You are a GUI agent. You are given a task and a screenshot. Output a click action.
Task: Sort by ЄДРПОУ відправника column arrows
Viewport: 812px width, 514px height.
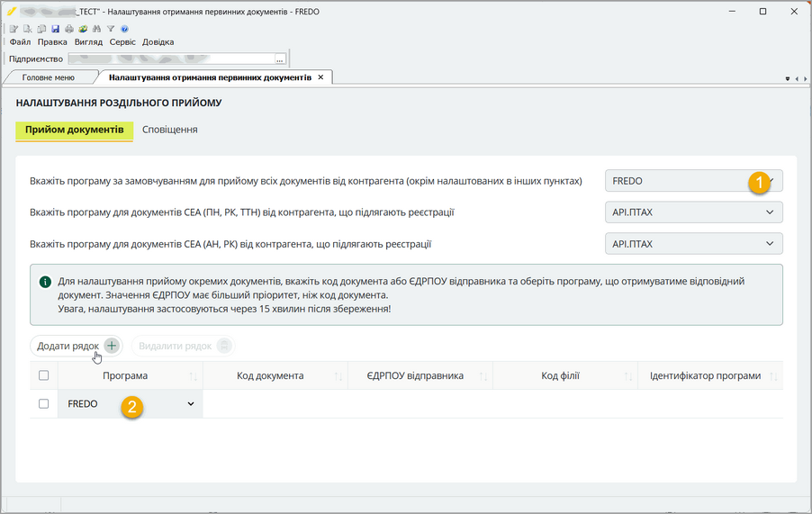coord(483,376)
